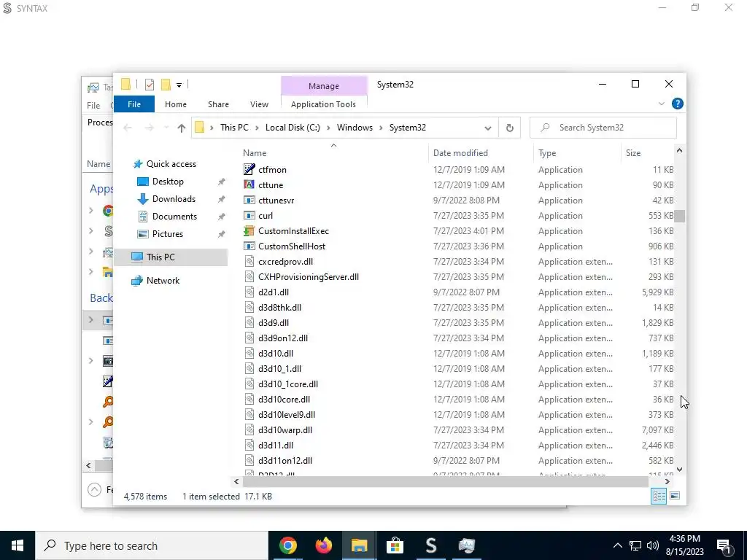Viewport: 747px width, 560px height.
Task: Open the File menu tab
Action: point(134,104)
